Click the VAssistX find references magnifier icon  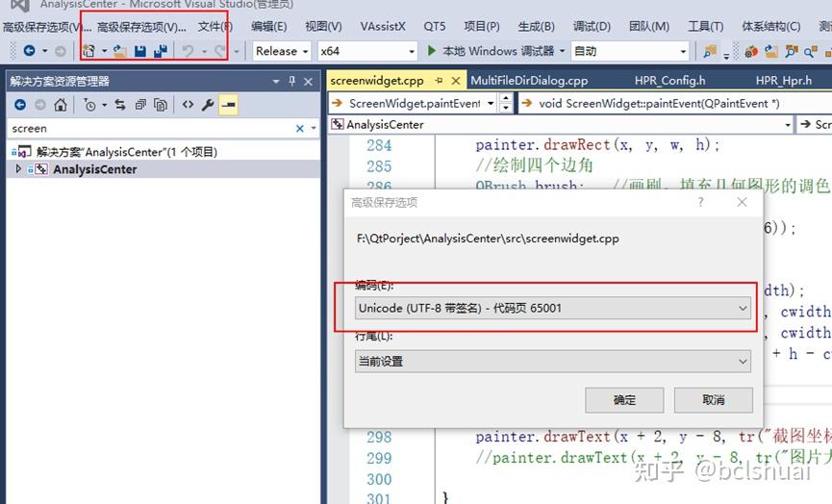[x=810, y=52]
